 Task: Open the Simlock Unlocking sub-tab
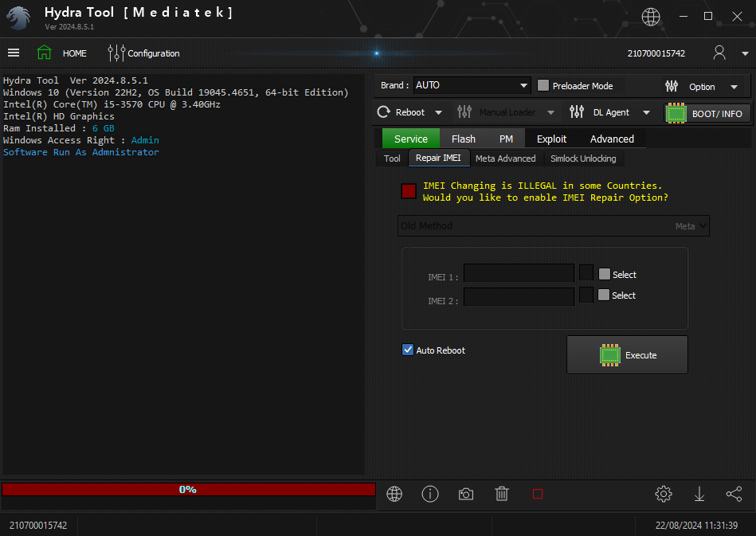582,158
